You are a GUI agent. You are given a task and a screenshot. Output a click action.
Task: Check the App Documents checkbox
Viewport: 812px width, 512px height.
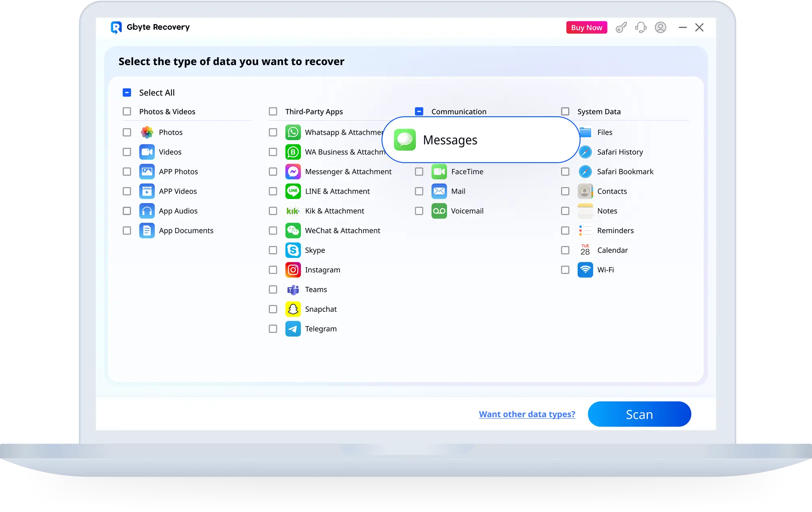[127, 231]
